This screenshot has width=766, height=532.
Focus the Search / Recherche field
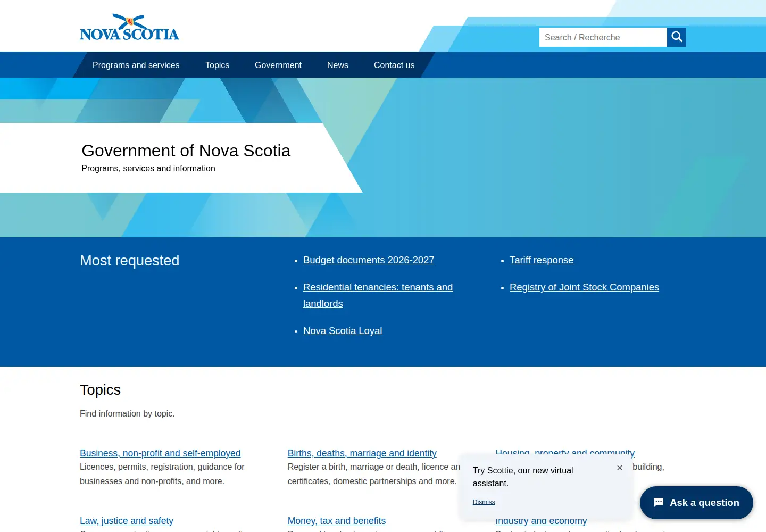pos(603,37)
